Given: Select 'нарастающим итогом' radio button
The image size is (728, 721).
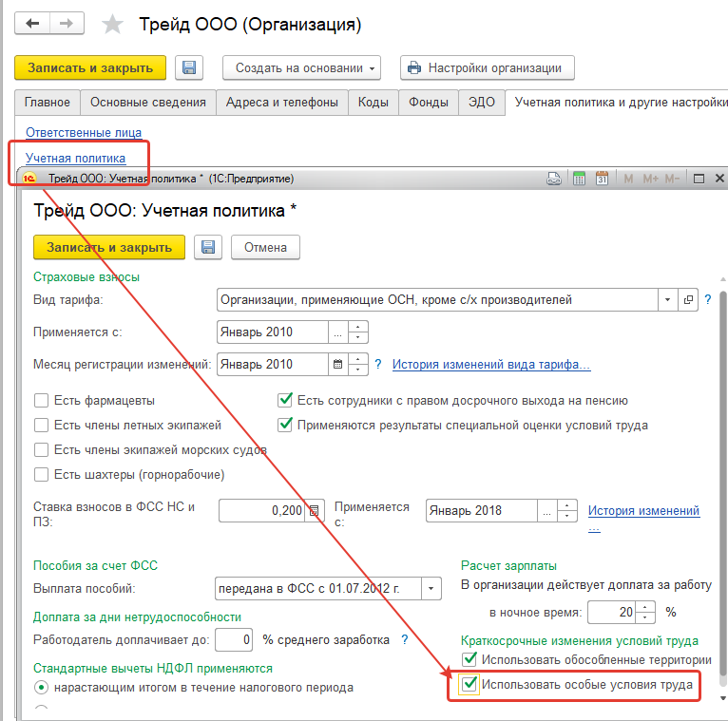Looking at the screenshot, I should tap(41, 687).
